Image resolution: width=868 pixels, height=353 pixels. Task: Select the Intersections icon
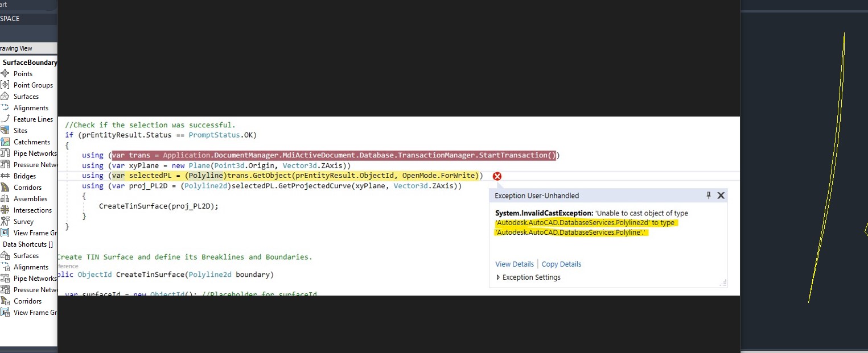click(x=5, y=210)
